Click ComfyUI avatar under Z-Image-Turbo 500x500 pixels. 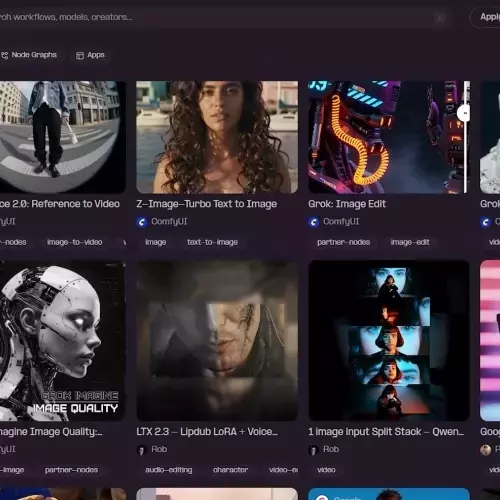[x=142, y=222]
